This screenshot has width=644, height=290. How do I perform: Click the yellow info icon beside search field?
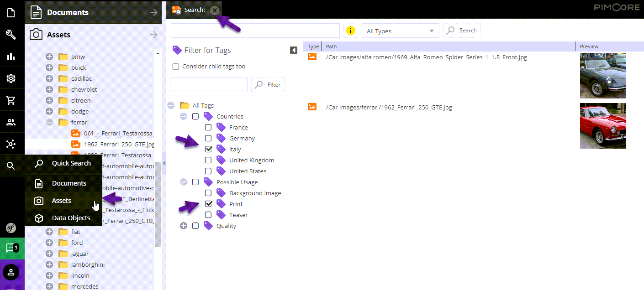pyautogui.click(x=350, y=31)
